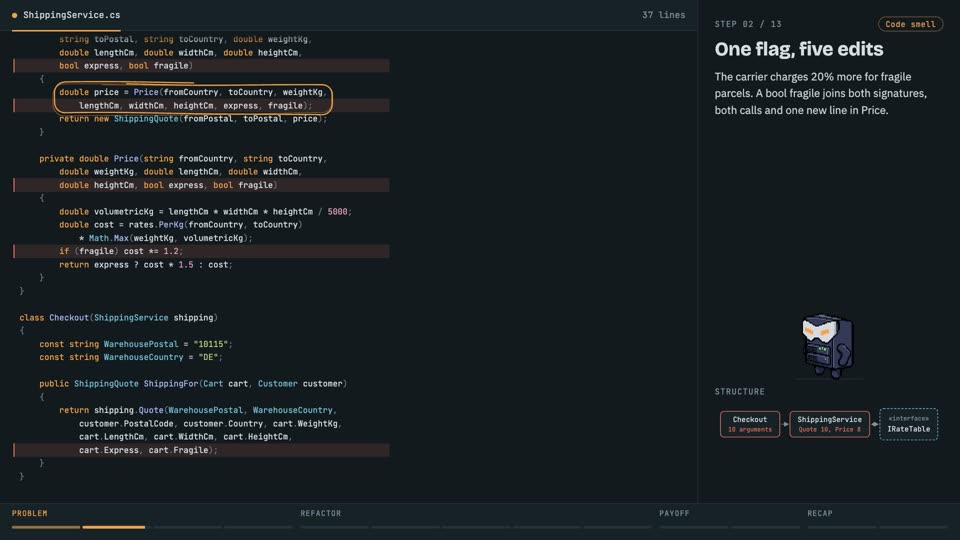Go to the PROBLEM section label

(29, 513)
